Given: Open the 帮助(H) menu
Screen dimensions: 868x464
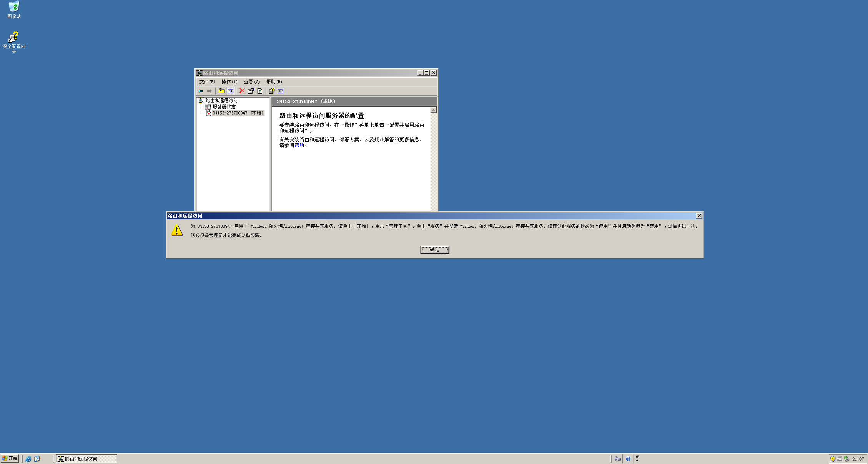Looking at the screenshot, I should pyautogui.click(x=274, y=82).
